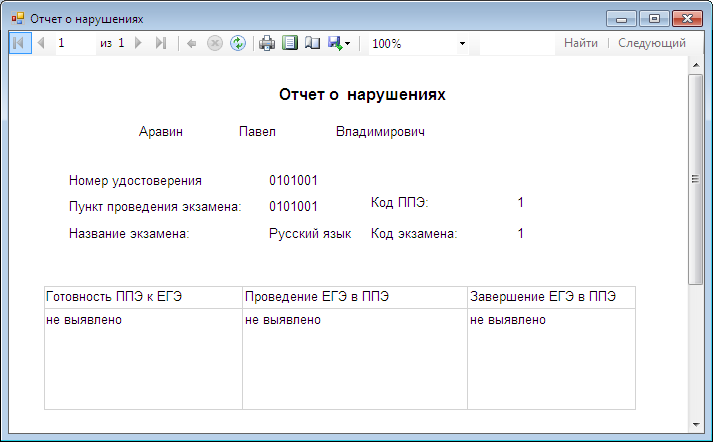Open page setup
713x442 pixels.
coord(312,43)
